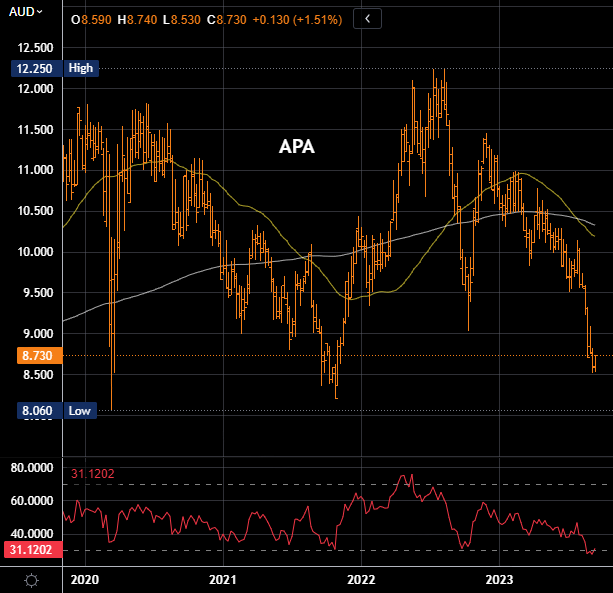
Task: Click the 2021 label on time axis
Action: (223, 579)
